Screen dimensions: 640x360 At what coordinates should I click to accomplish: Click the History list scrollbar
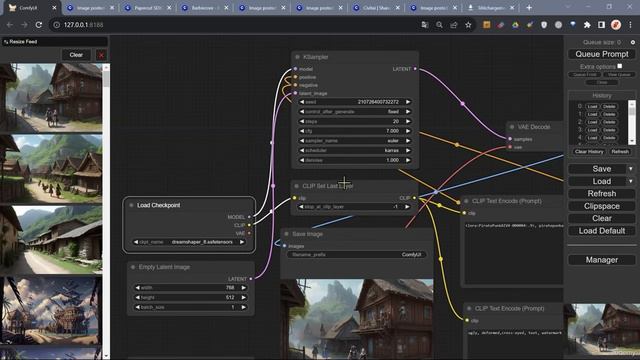[631, 122]
